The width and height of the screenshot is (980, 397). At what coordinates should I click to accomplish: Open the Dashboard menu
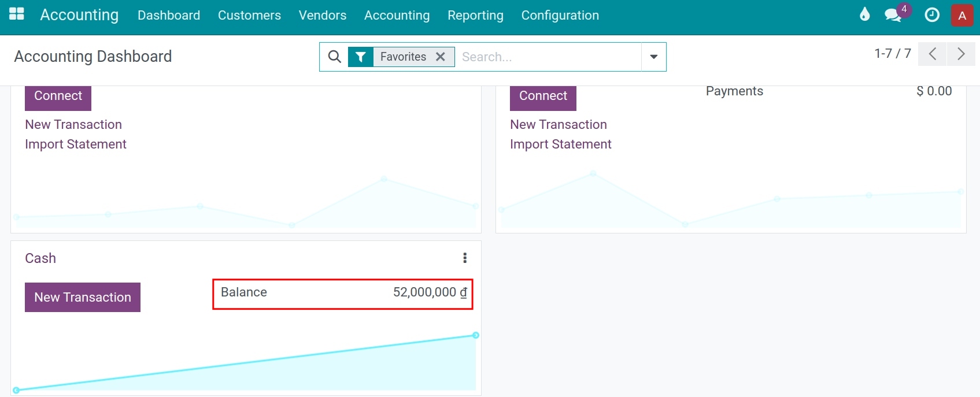[169, 15]
